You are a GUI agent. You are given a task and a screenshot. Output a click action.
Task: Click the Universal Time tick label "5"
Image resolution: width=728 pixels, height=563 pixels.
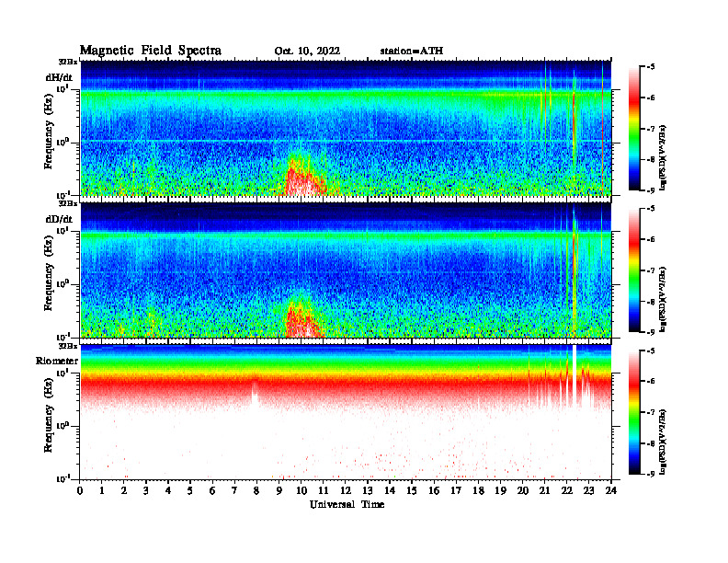190,490
